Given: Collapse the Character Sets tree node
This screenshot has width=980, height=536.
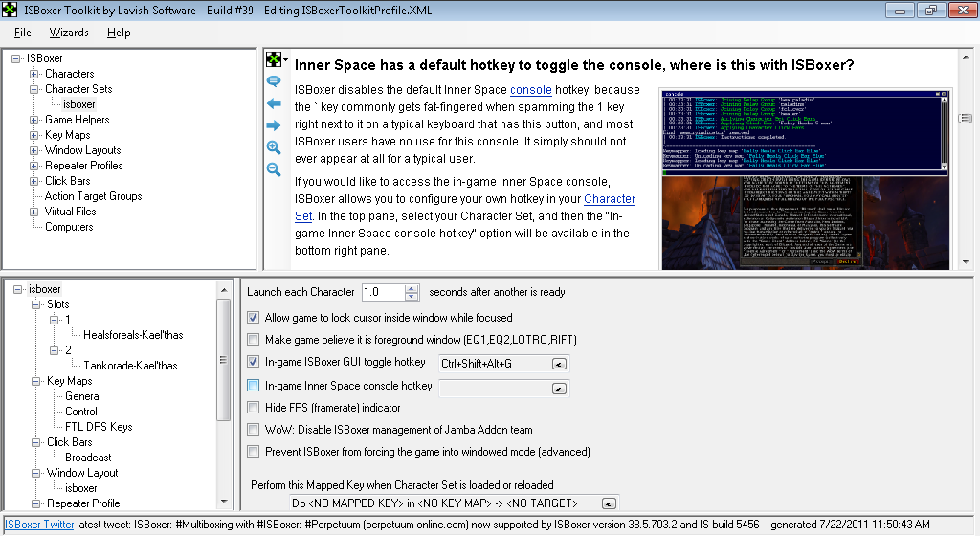Looking at the screenshot, I should [x=34, y=89].
